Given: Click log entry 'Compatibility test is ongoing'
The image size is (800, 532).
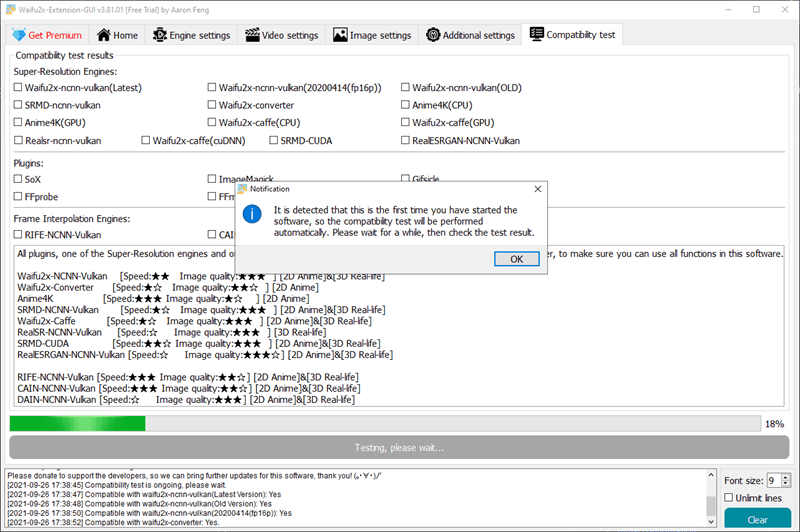Looking at the screenshot, I should coord(116,485).
